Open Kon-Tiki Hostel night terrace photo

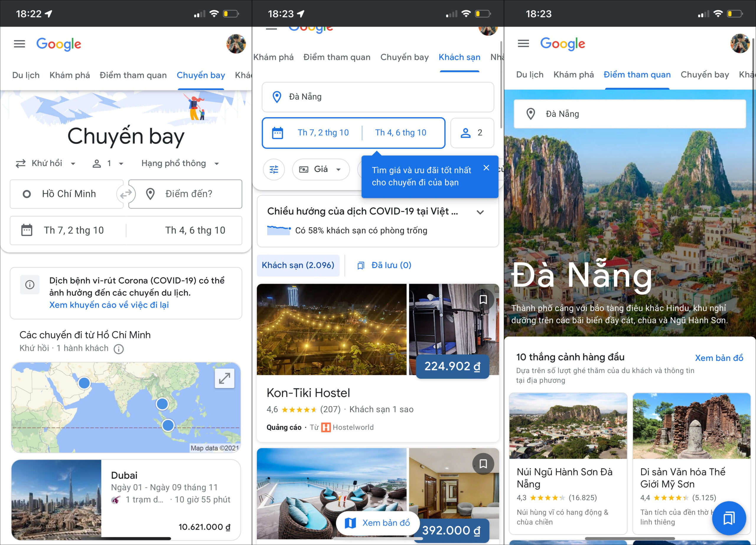[x=332, y=330]
